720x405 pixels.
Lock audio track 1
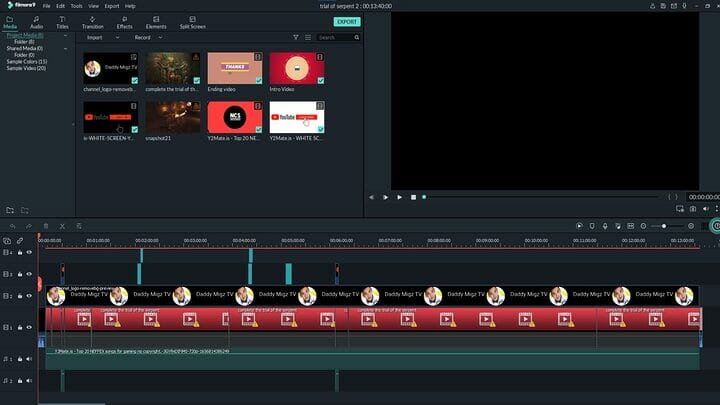[20, 359]
